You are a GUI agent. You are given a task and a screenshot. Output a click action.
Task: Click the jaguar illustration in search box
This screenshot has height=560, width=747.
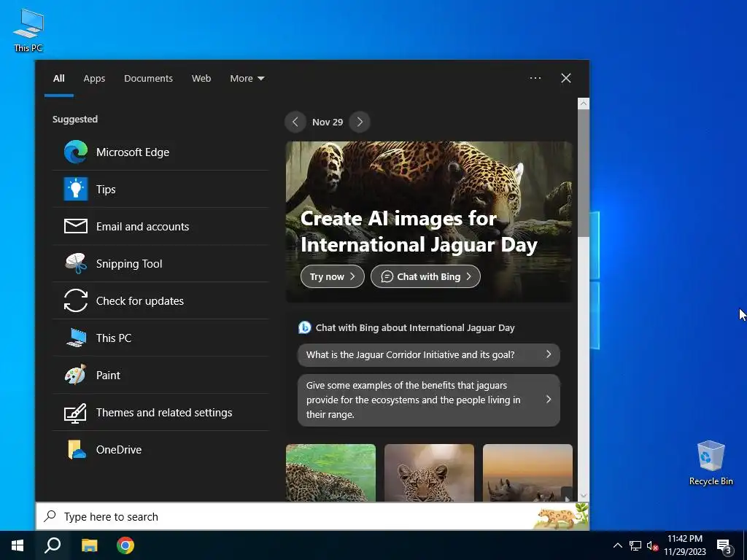click(561, 516)
